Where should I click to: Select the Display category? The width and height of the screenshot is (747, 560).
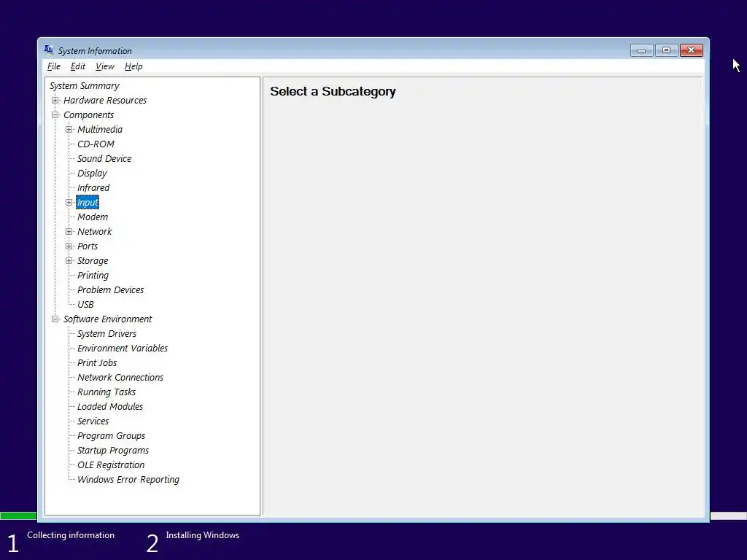tap(92, 174)
